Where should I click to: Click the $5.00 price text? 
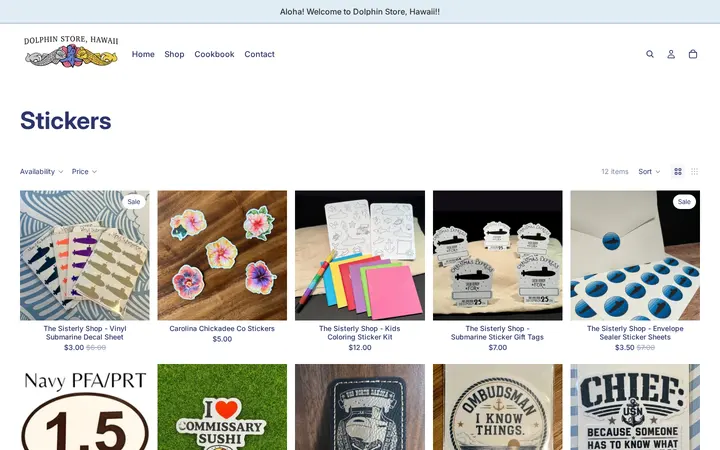point(222,339)
